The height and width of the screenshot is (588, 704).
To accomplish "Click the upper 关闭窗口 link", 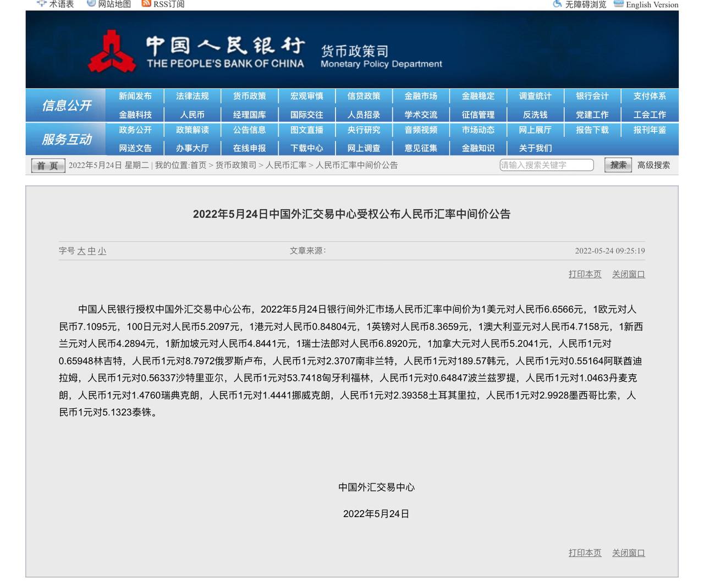I will pos(628,274).
